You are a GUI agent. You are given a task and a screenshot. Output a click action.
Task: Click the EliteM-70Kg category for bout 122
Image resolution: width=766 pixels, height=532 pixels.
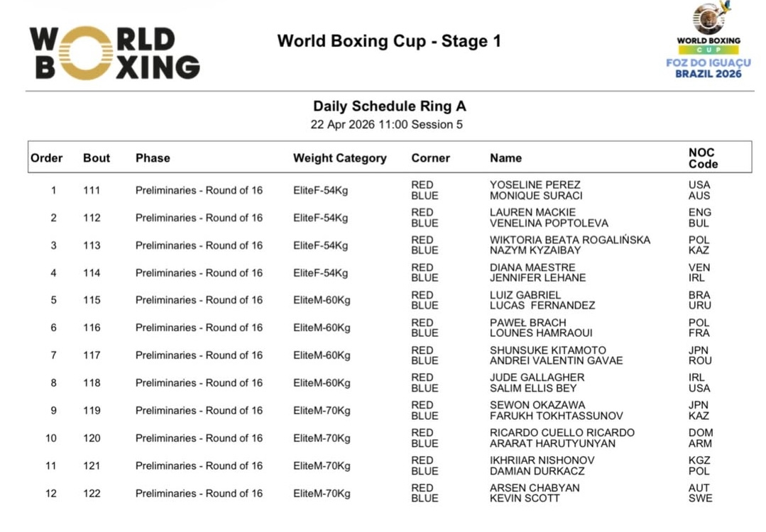(322, 493)
